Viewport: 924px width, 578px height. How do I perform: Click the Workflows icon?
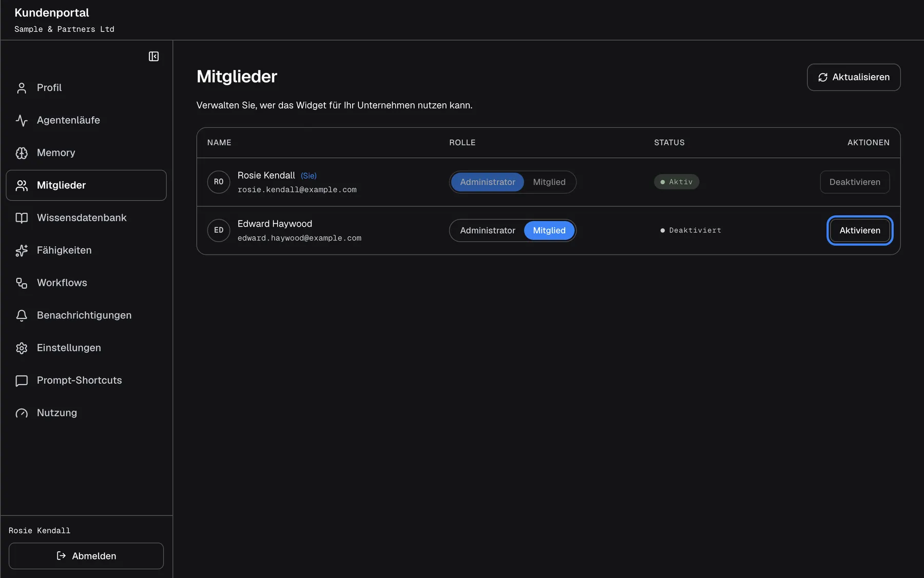tap(22, 283)
